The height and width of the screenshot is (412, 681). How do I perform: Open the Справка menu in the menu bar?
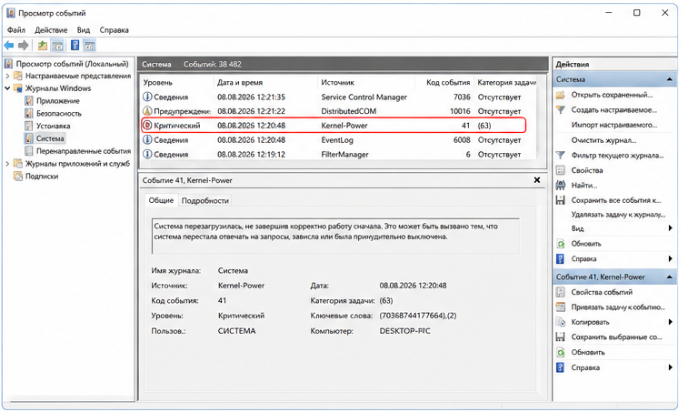(x=114, y=30)
